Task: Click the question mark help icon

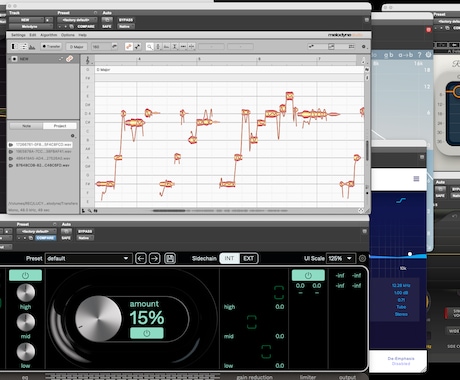Action: click(x=419, y=55)
